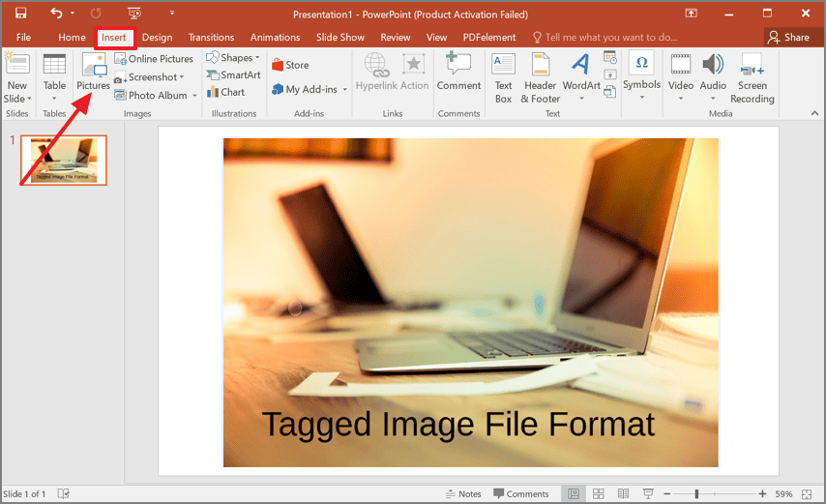Toggle the Notes pane
This screenshot has height=504, width=826.
(x=463, y=494)
